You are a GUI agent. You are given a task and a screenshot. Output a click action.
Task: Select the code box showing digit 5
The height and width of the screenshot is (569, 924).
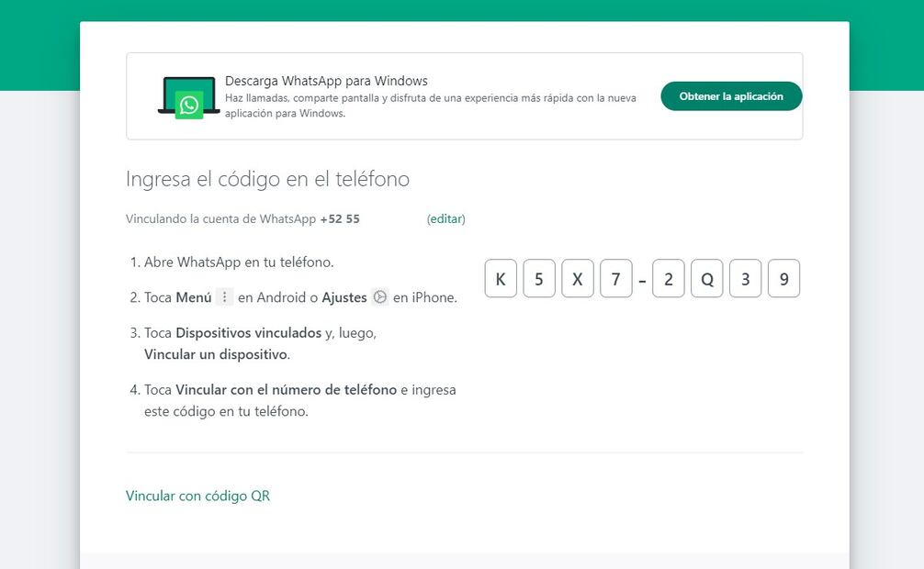539,279
